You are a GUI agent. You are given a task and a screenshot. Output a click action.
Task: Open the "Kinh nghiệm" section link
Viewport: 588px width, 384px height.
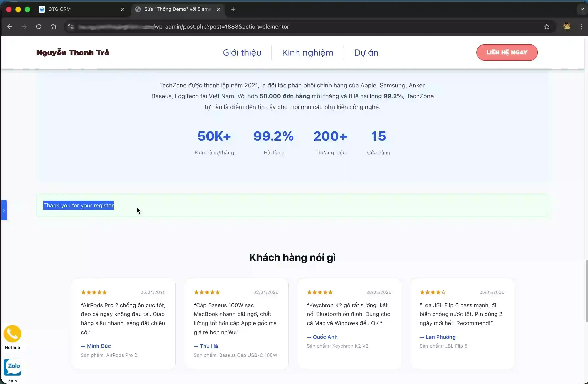[307, 52]
